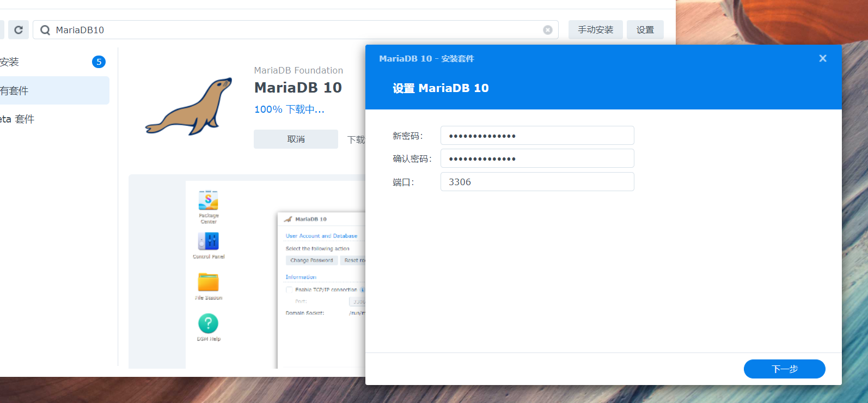
Task: Click 设置 MariaDB 10 dialog heading
Action: [x=441, y=88]
